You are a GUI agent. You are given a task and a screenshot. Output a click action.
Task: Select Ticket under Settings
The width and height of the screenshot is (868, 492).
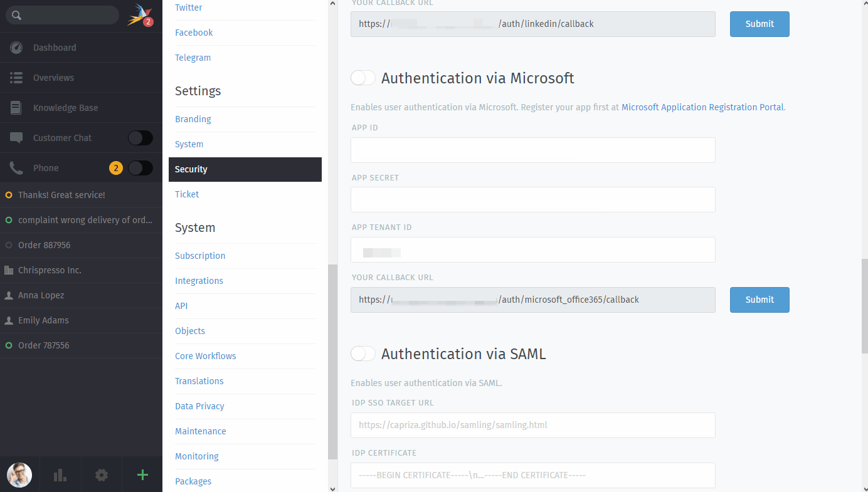(186, 194)
